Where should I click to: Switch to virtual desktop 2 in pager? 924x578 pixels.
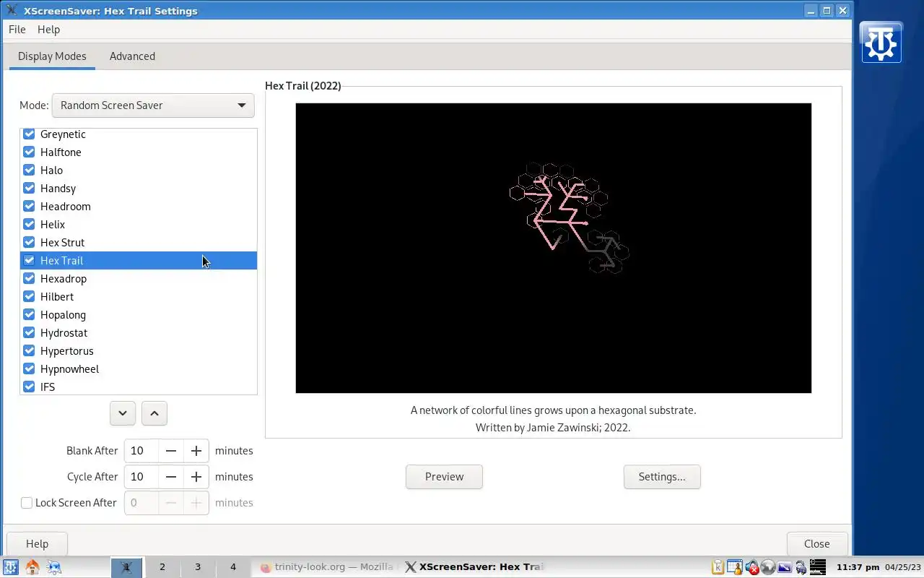(x=162, y=567)
